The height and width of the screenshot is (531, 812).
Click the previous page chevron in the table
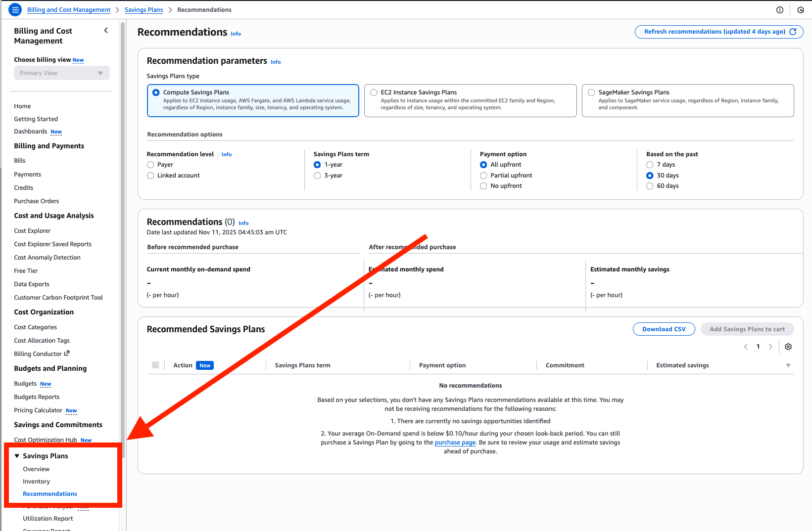pyautogui.click(x=746, y=347)
